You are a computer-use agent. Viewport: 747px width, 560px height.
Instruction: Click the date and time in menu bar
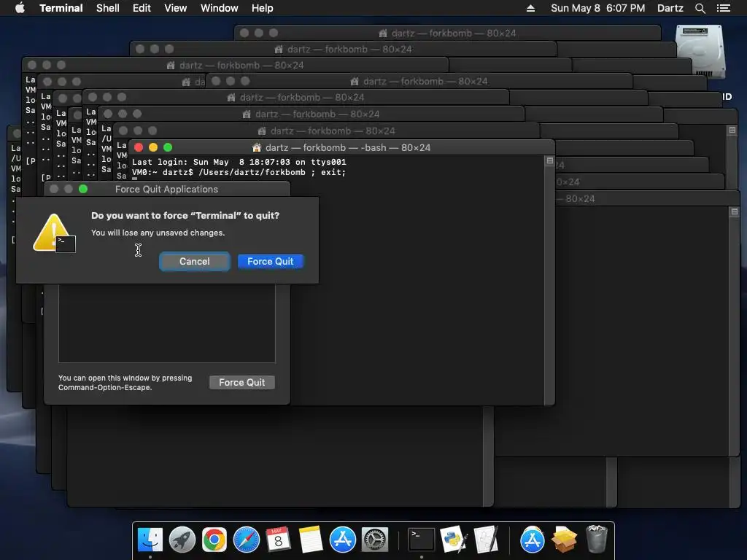[x=598, y=8]
